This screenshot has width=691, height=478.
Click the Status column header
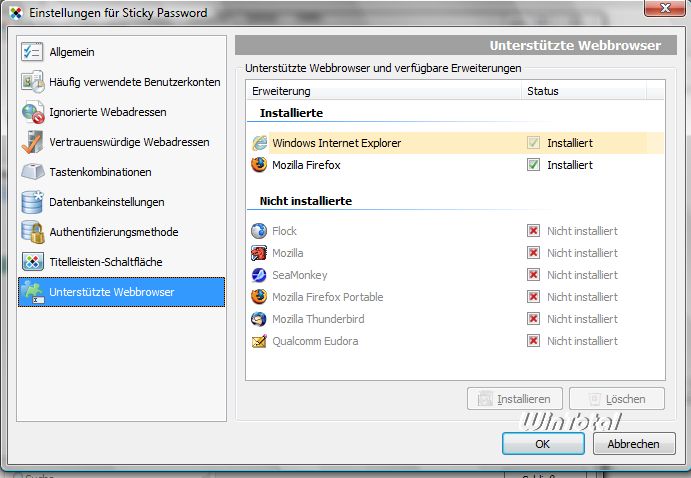pos(584,91)
